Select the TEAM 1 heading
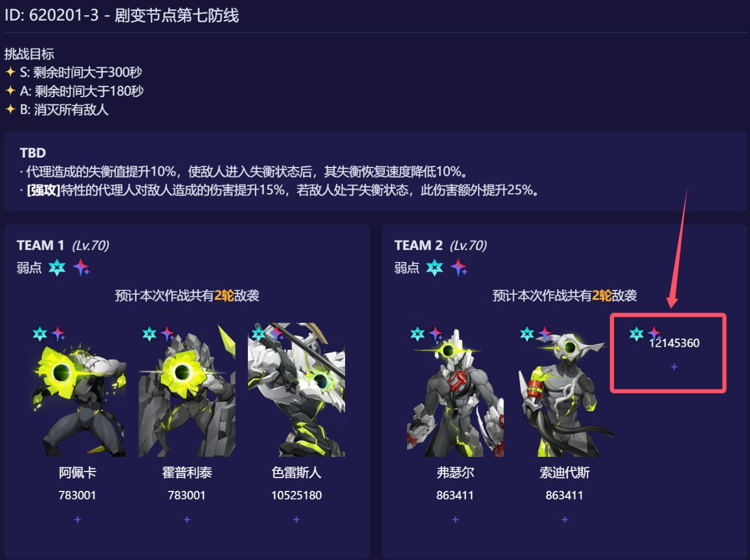Viewport: 750px width, 560px height. click(40, 245)
